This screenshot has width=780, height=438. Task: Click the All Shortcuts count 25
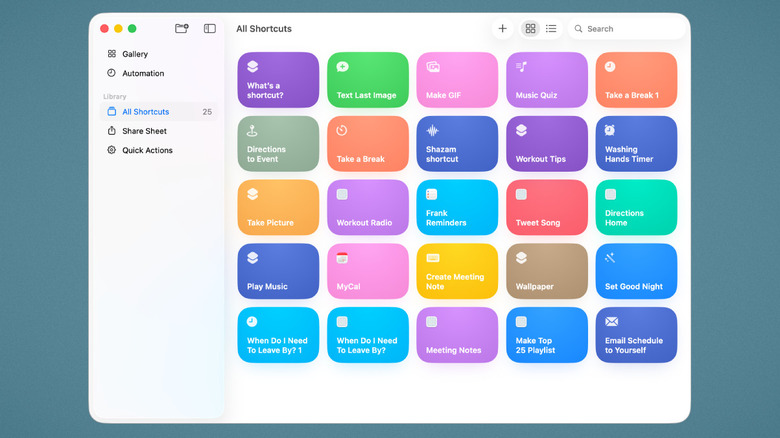tap(207, 112)
